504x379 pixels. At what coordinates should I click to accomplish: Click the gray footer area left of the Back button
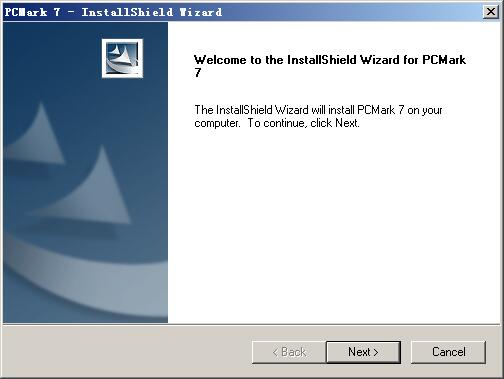click(127, 352)
